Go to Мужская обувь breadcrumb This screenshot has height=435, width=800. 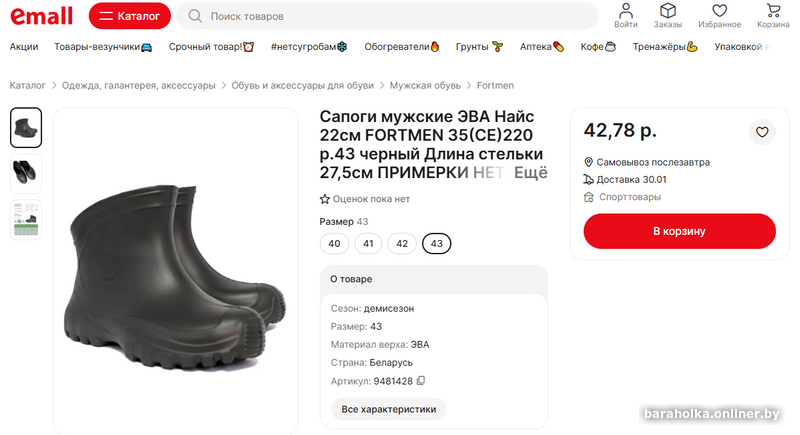click(x=425, y=85)
